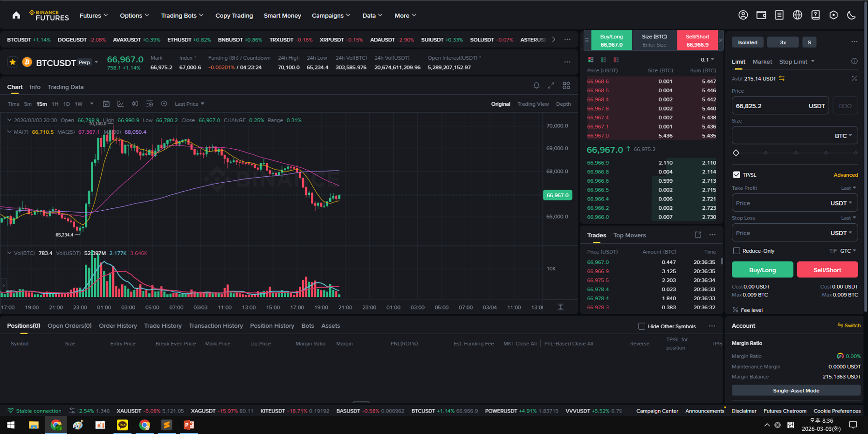Screen dimensions: 868x434
Task: Change order book 0.1 precision dropdown
Action: pyautogui.click(x=707, y=60)
